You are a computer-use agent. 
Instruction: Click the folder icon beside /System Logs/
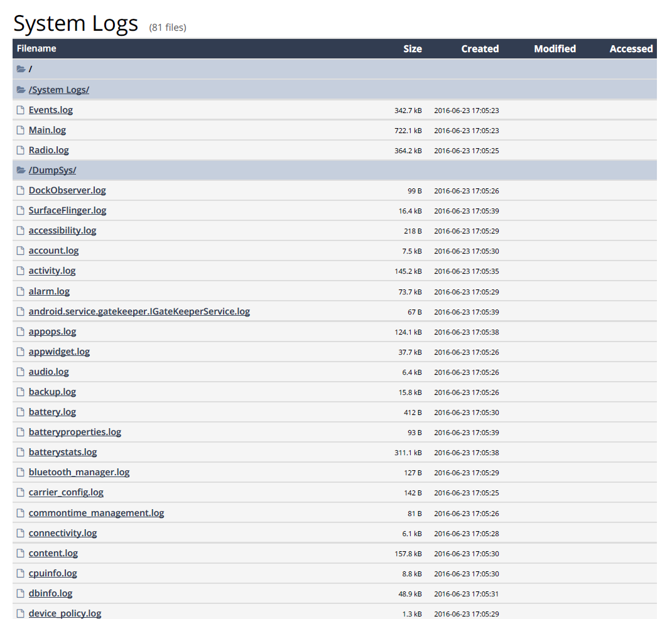point(19,89)
